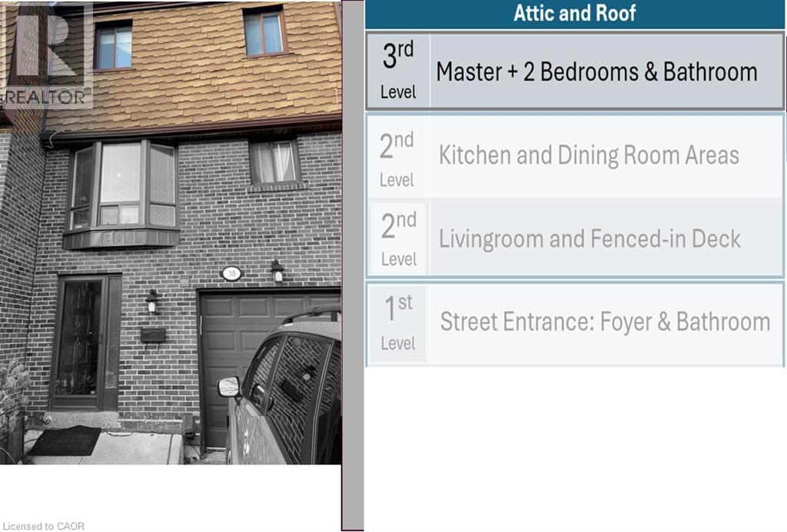Click the Licensed to CAOR text

point(44,526)
